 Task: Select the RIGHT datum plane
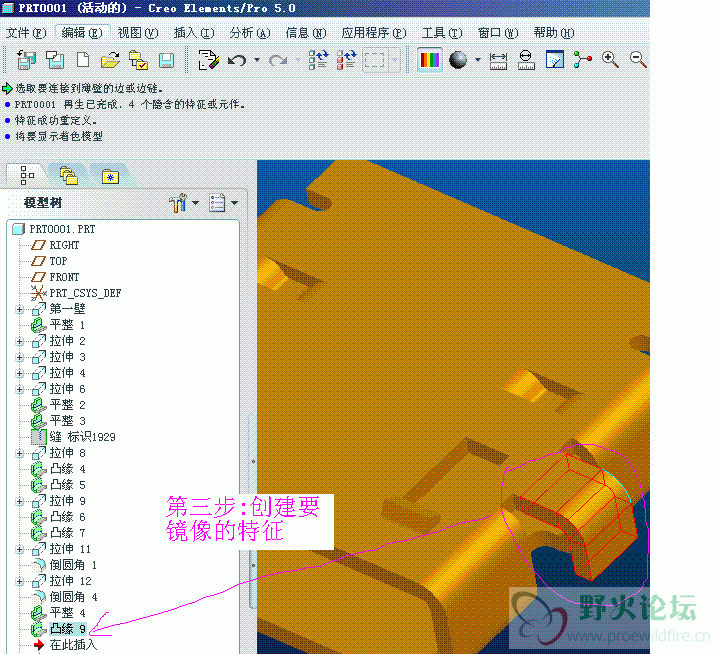click(x=64, y=245)
